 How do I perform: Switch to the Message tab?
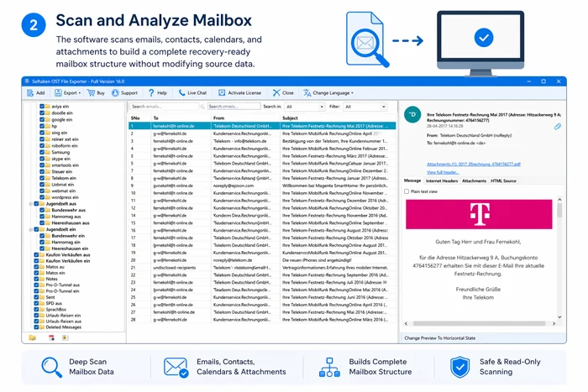coord(412,180)
